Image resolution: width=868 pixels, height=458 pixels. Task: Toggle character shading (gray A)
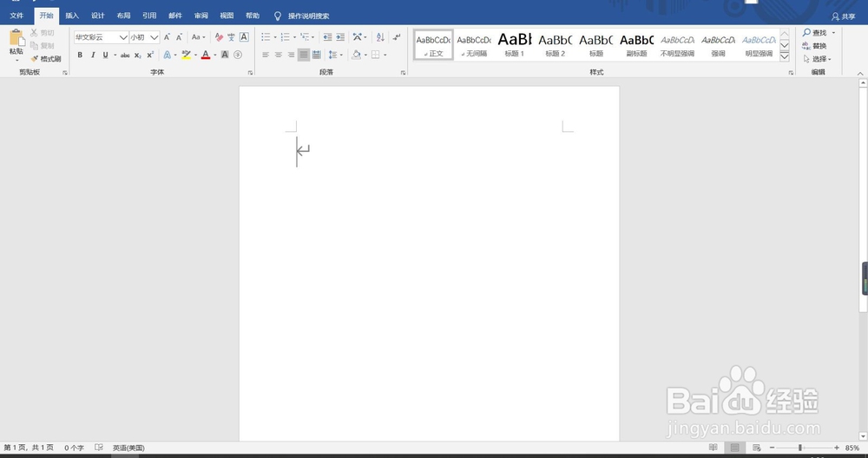(225, 55)
